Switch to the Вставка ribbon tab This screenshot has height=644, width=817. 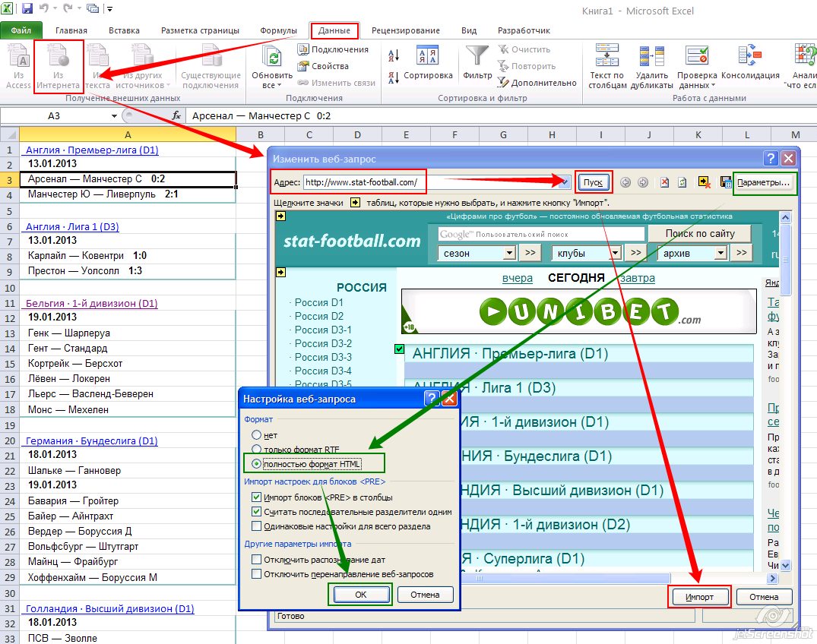124,30
